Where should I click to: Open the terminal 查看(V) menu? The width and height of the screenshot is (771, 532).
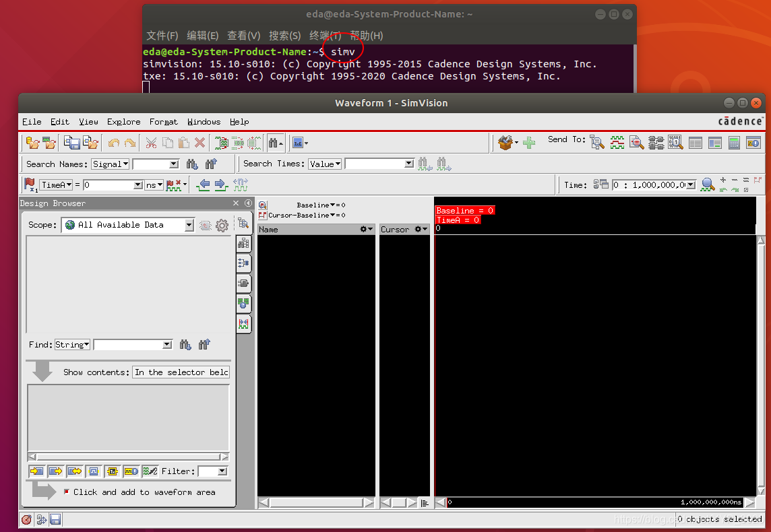point(243,36)
